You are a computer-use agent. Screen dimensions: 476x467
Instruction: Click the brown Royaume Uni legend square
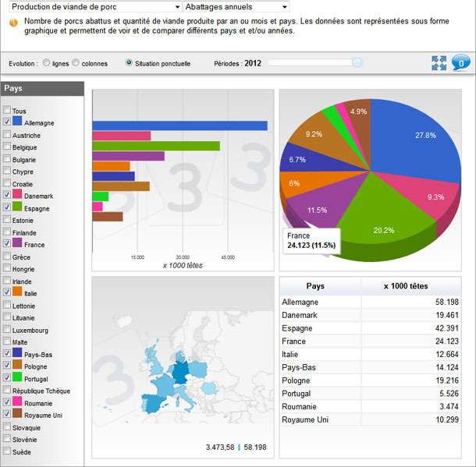[x=17, y=415]
